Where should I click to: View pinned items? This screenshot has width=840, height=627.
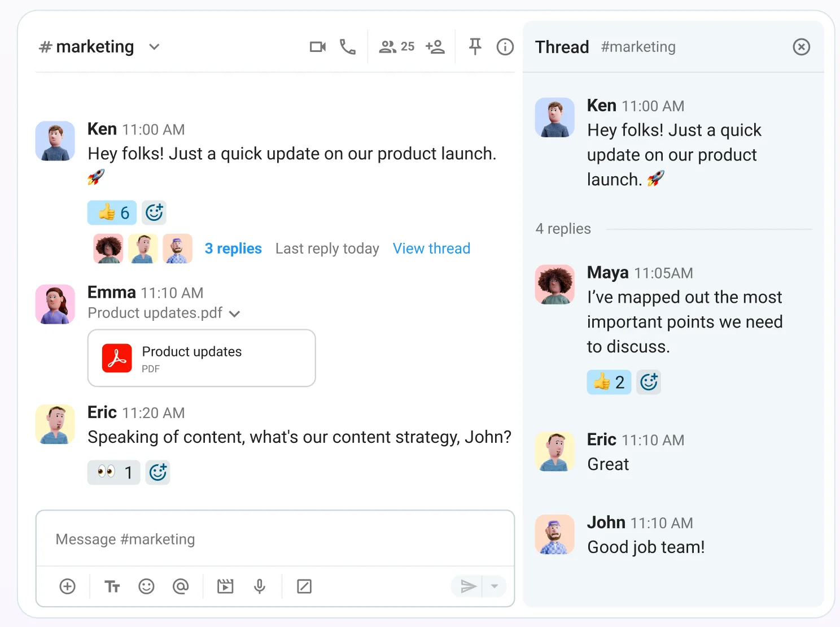click(475, 47)
